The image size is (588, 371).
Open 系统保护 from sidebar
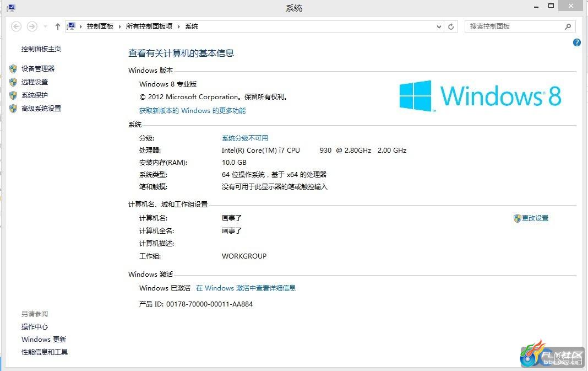tap(35, 95)
